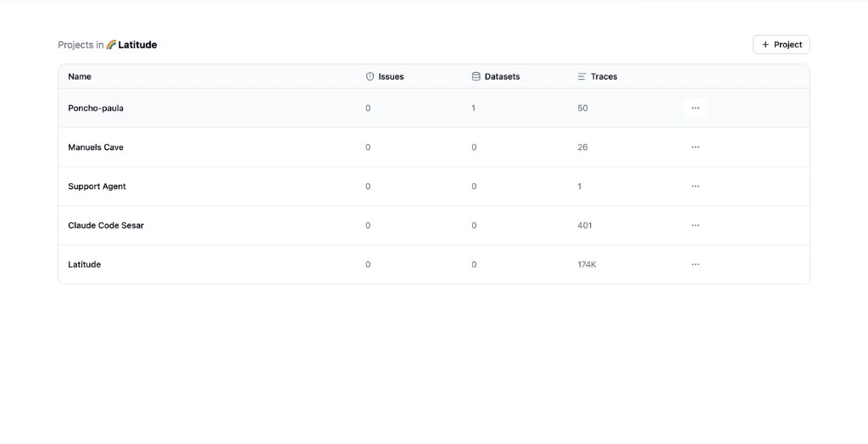Click the issues count for Latitude row

click(368, 264)
